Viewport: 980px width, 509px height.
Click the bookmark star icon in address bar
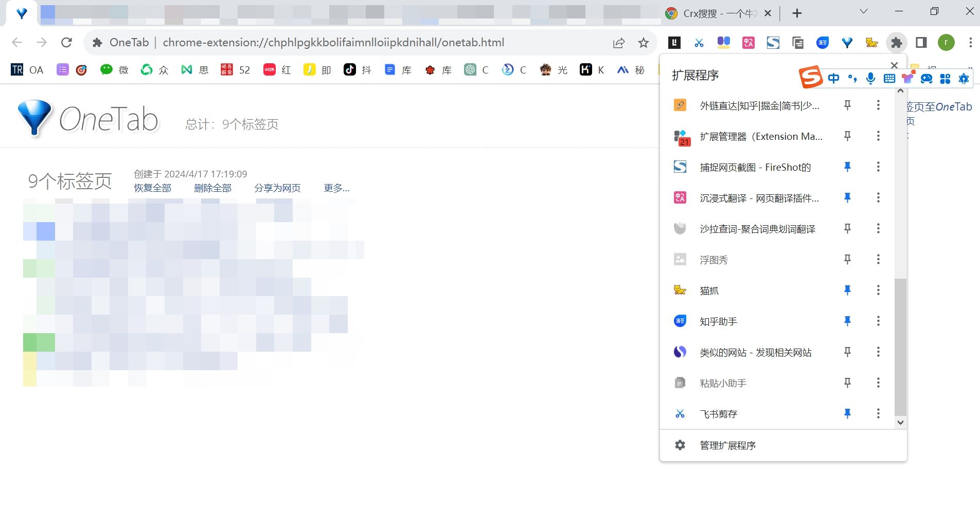643,43
